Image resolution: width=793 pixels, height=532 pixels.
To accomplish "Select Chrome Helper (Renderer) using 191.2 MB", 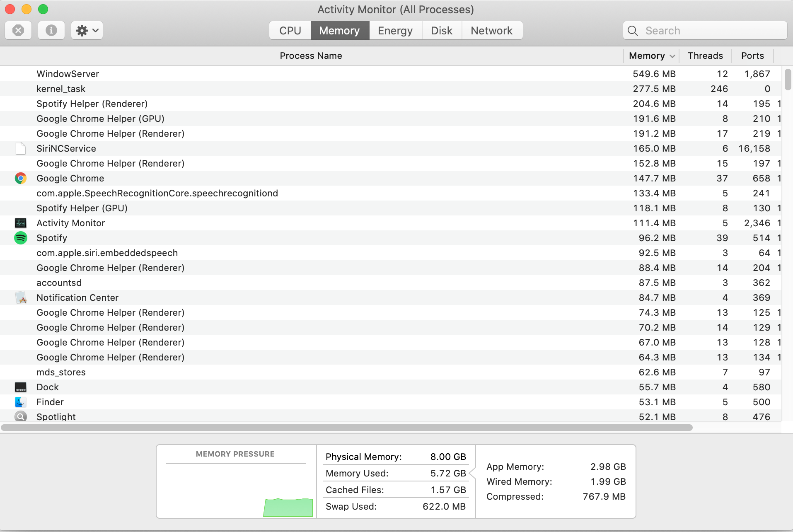I will click(x=391, y=133).
